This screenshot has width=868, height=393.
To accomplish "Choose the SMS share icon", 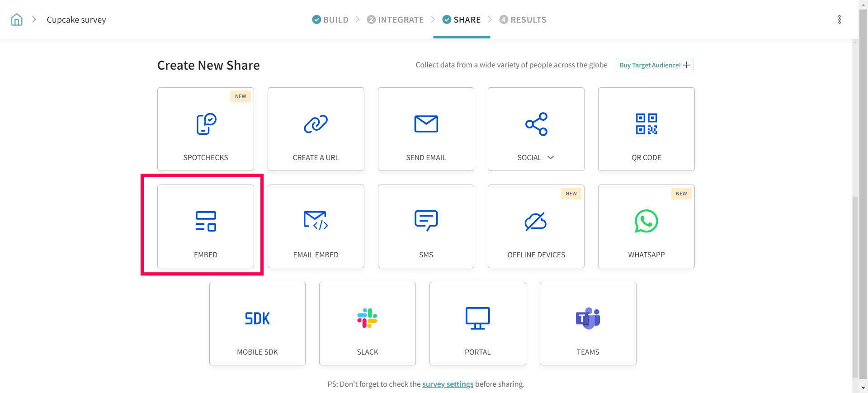I will click(426, 221).
